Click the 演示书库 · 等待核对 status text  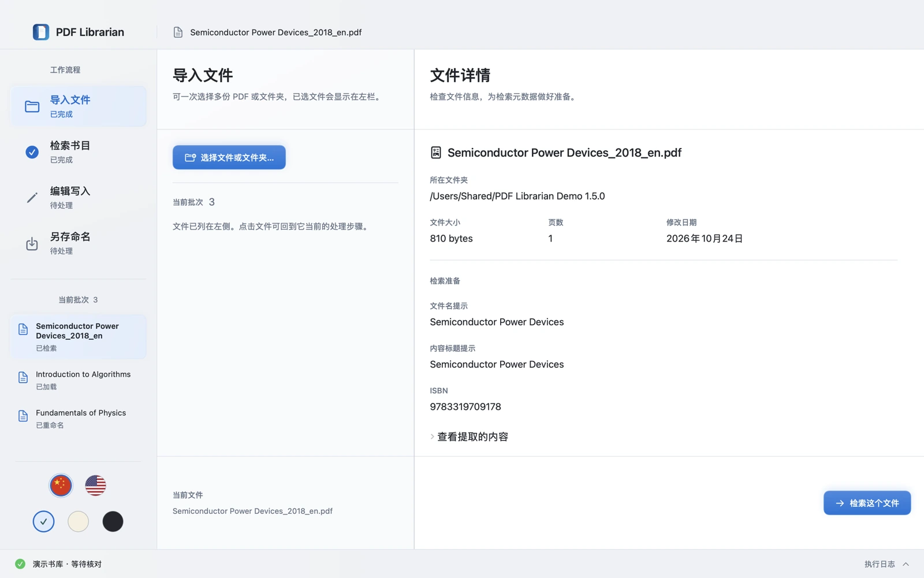(67, 564)
